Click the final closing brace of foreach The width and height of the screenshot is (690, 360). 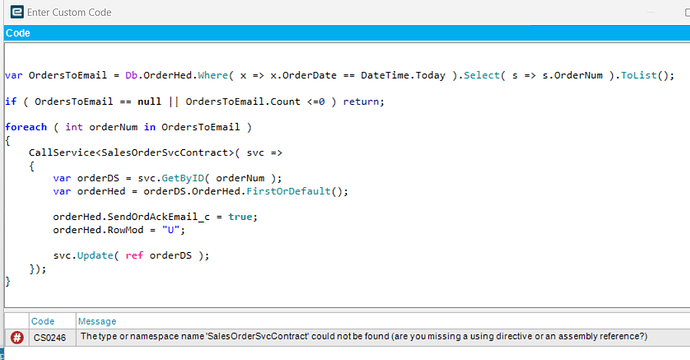(7, 282)
